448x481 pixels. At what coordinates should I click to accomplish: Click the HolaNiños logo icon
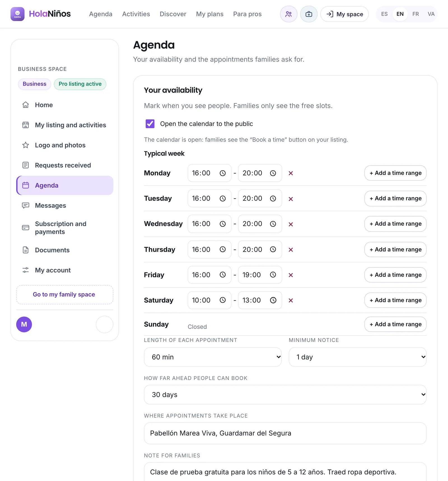17,14
